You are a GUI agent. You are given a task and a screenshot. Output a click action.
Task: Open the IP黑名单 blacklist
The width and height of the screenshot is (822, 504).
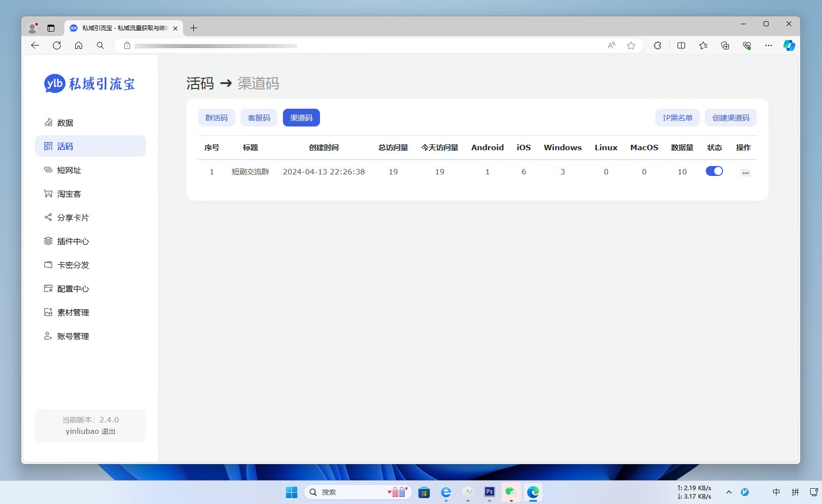coord(677,118)
